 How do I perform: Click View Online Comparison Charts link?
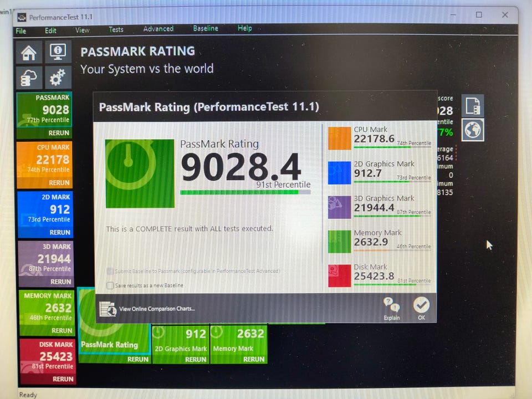[x=157, y=309]
